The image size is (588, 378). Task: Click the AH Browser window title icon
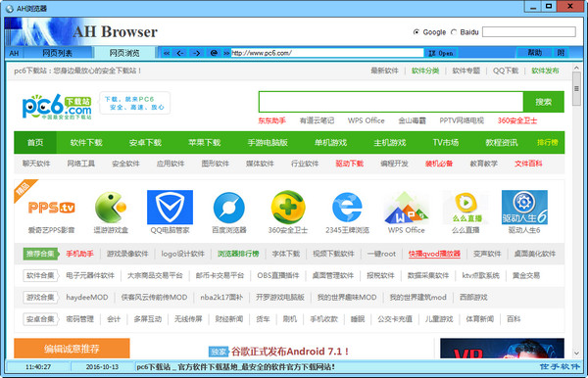coord(10,8)
